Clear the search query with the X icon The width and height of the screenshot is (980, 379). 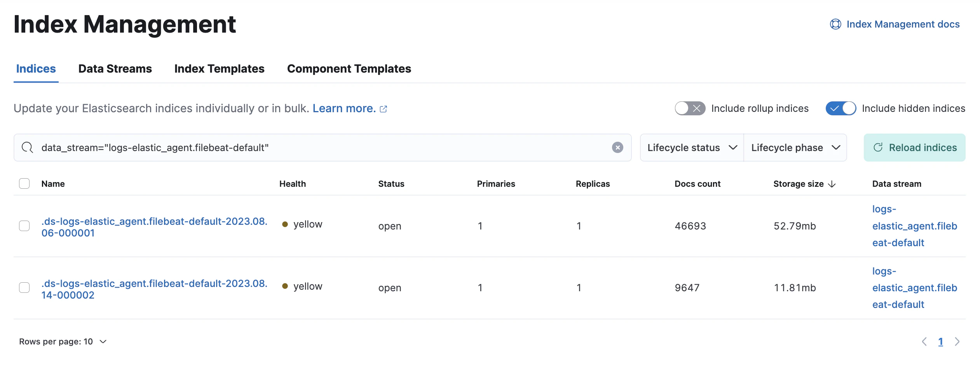pyautogui.click(x=617, y=148)
